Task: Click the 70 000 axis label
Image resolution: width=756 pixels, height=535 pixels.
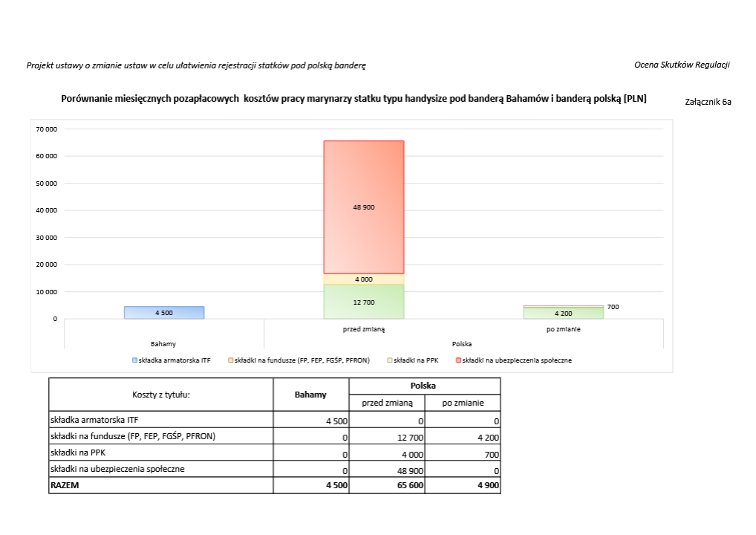Action: (46, 129)
